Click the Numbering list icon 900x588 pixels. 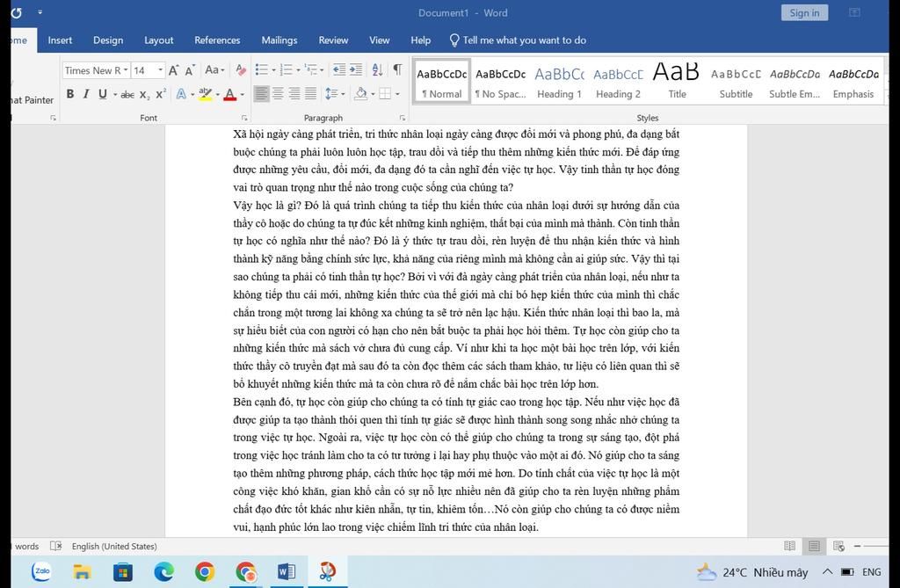pos(286,69)
